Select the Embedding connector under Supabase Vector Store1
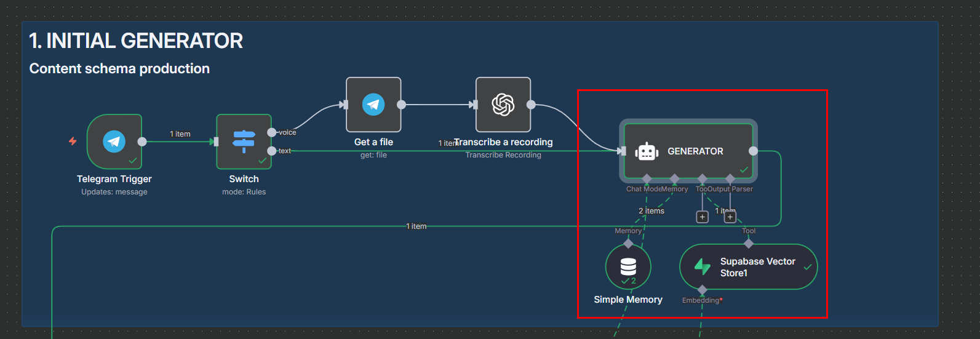Viewport: 980px width, 339px height. tap(702, 290)
